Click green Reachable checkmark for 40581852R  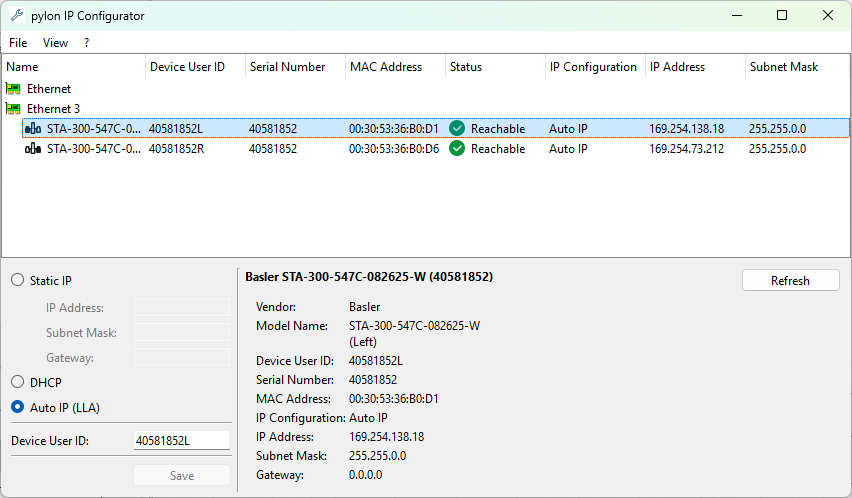457,148
